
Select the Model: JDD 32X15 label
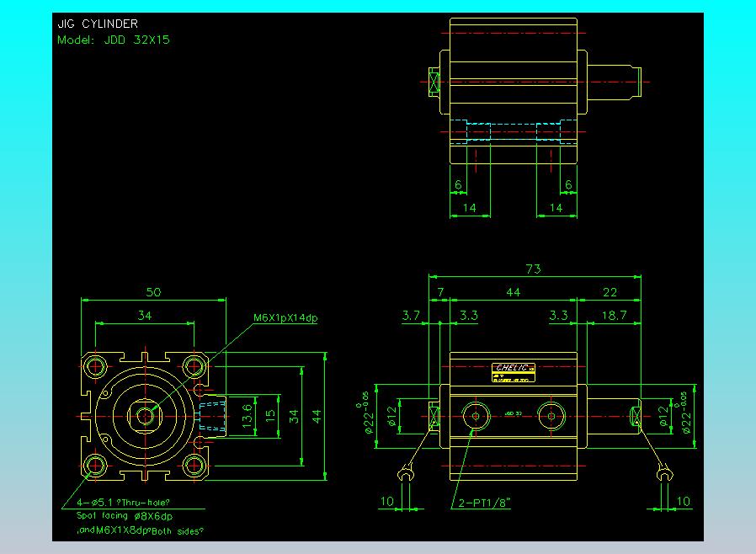pos(113,40)
